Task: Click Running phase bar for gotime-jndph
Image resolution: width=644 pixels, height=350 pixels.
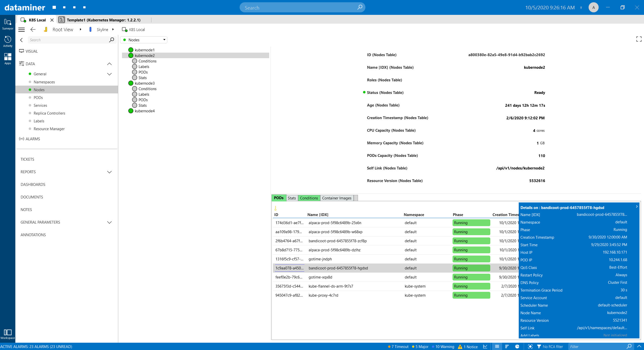Action: tap(471, 259)
